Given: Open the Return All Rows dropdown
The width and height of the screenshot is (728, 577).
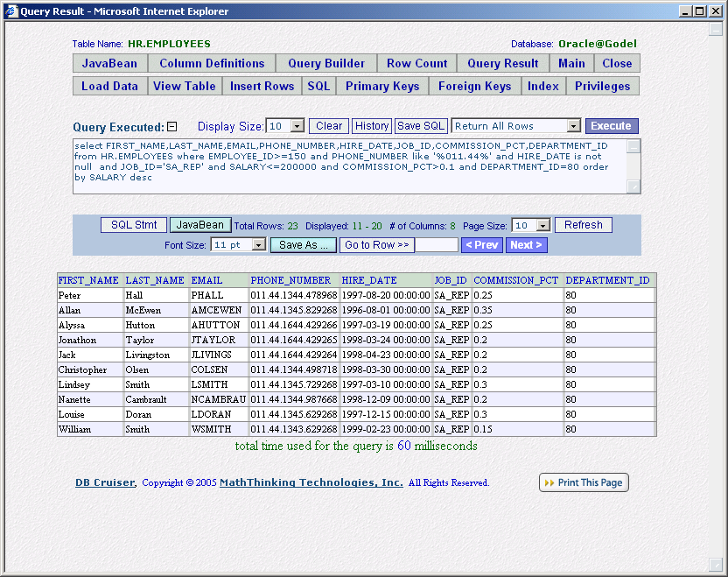Looking at the screenshot, I should pyautogui.click(x=574, y=126).
